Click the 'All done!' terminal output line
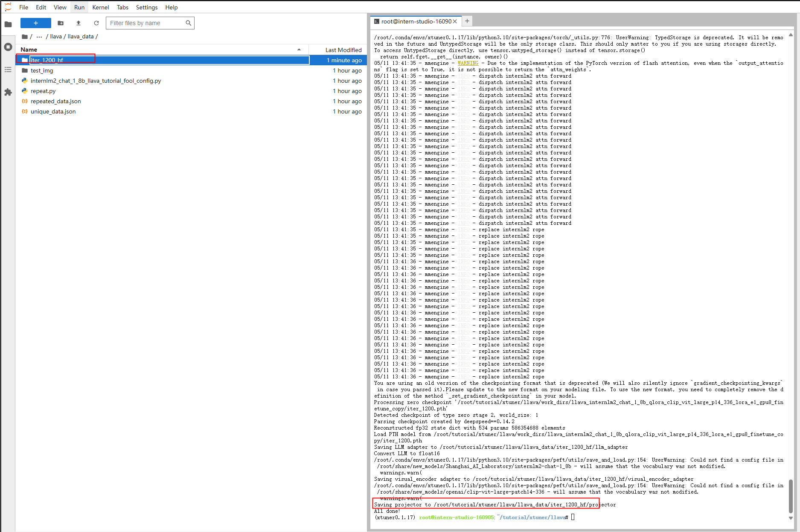Viewport: 800px width, 532px height. (x=387, y=511)
